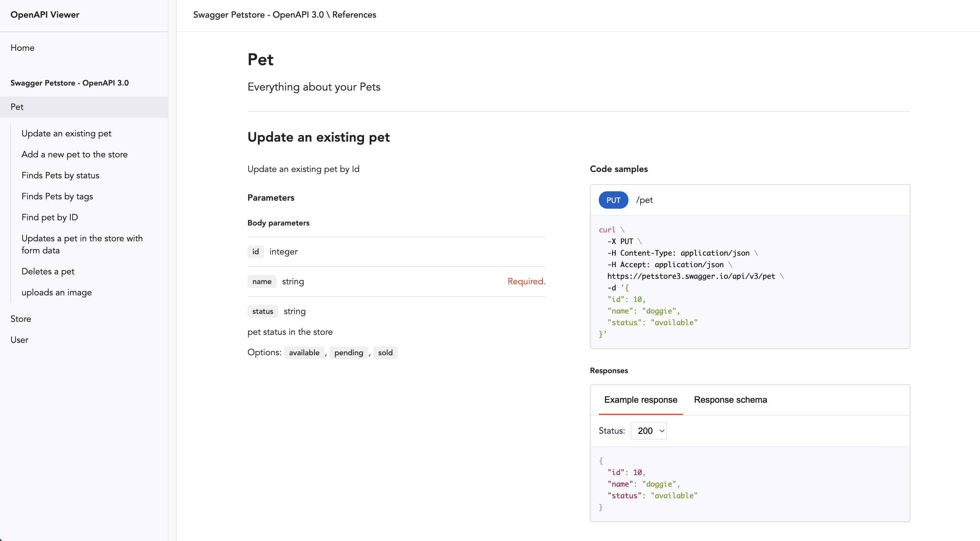The height and width of the screenshot is (541, 980).
Task: Go to Finds Pets by status
Action: pos(60,175)
